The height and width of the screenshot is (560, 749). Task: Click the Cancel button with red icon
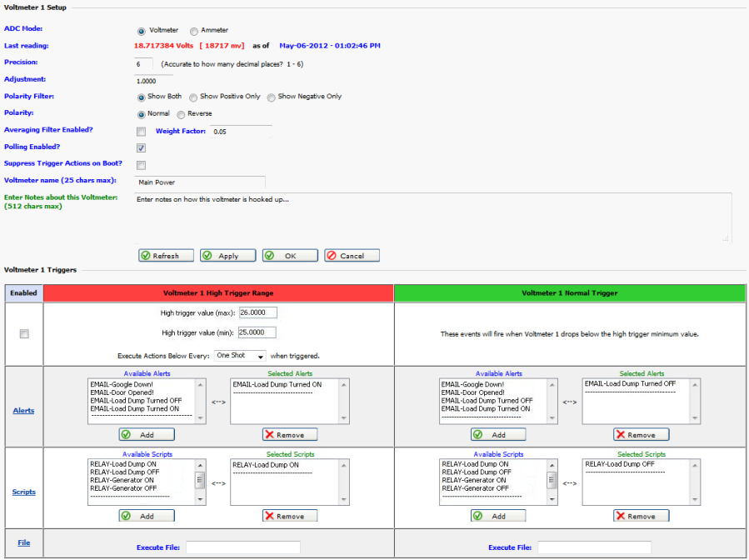pos(352,256)
